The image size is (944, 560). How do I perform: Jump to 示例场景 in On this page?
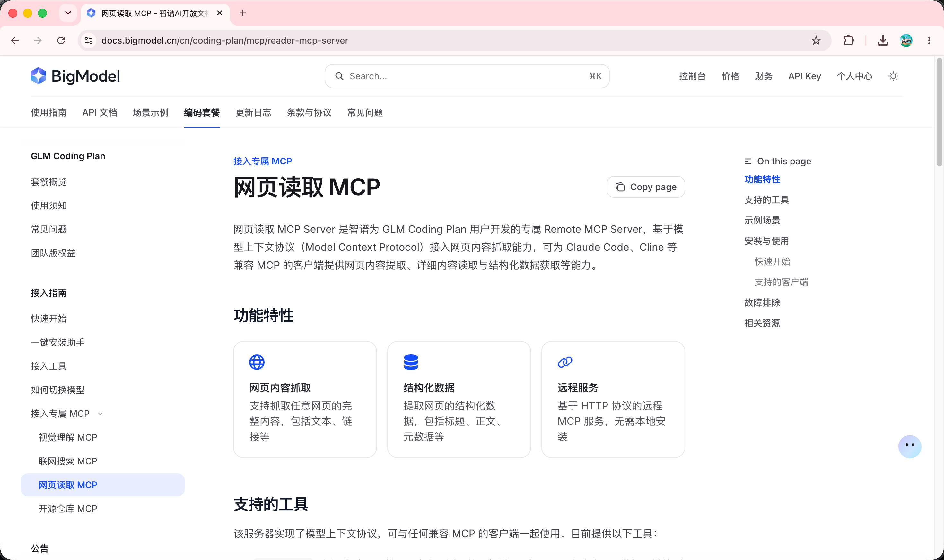click(762, 220)
